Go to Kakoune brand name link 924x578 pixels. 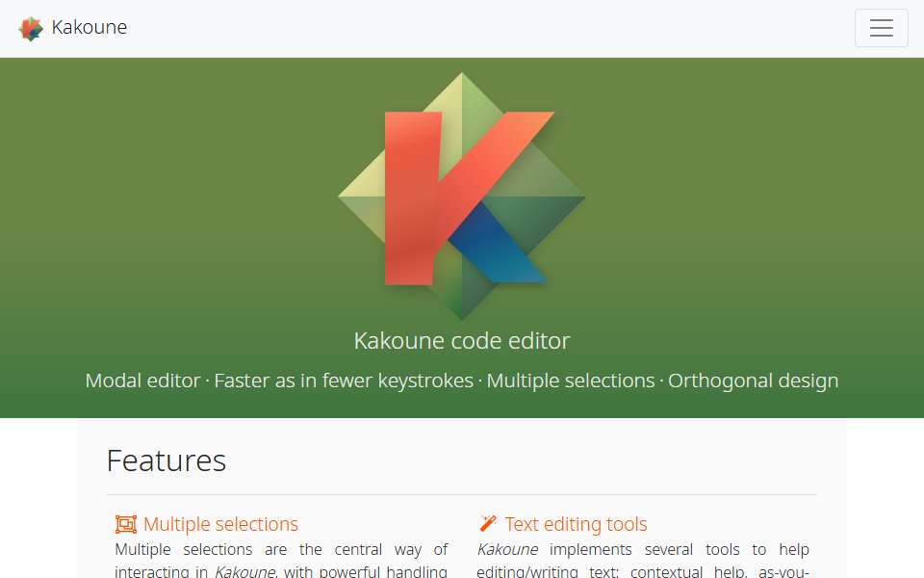click(89, 27)
